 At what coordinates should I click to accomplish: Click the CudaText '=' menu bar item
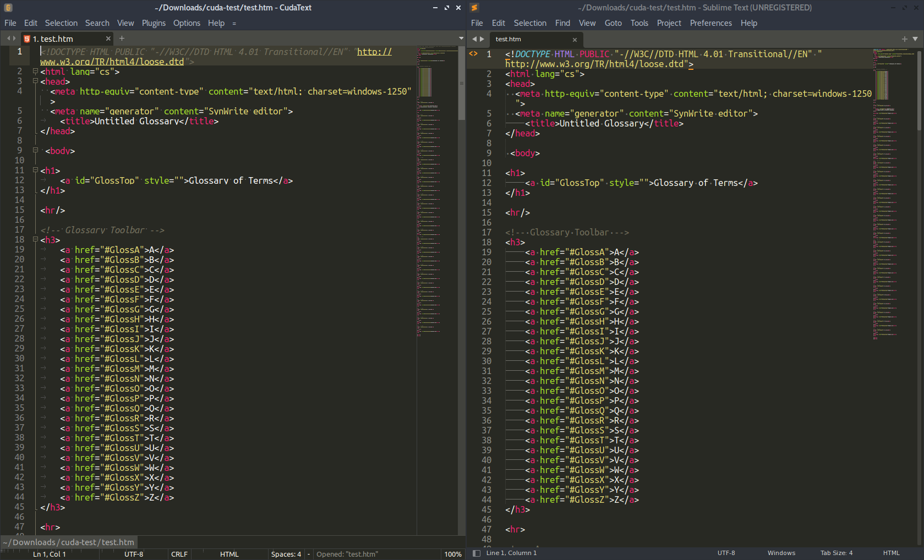tap(234, 24)
